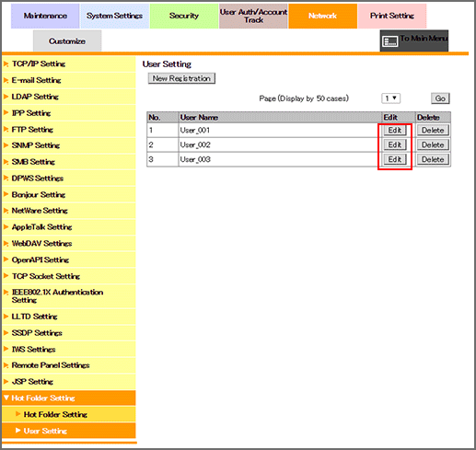Expand the TCP/IP Setting arrow
The height and width of the screenshot is (450, 476).
pyautogui.click(x=6, y=63)
